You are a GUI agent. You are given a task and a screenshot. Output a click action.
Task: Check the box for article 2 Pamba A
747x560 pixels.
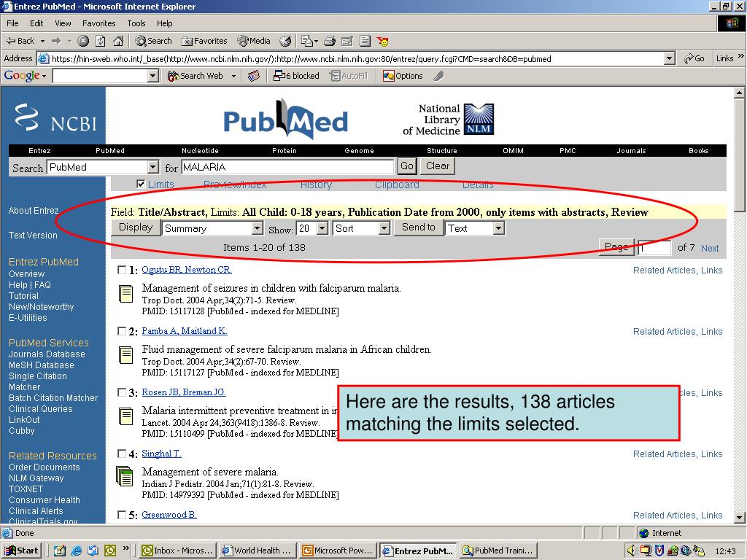point(122,331)
